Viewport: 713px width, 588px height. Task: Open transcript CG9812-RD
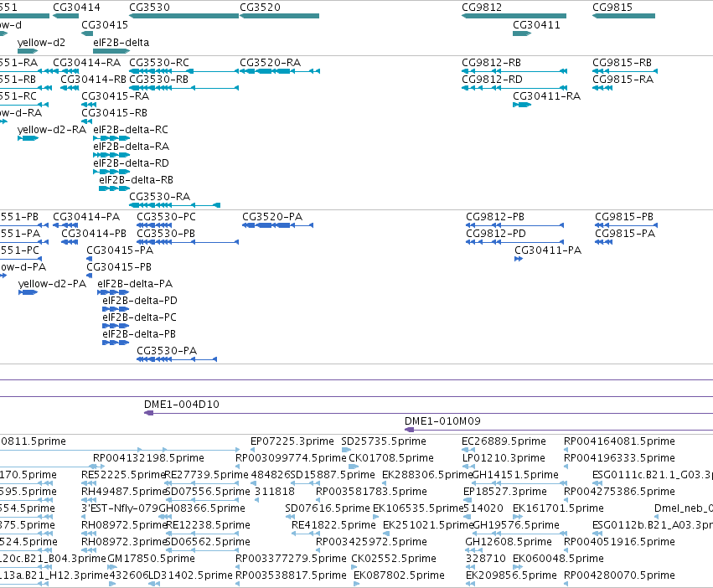[x=492, y=80]
